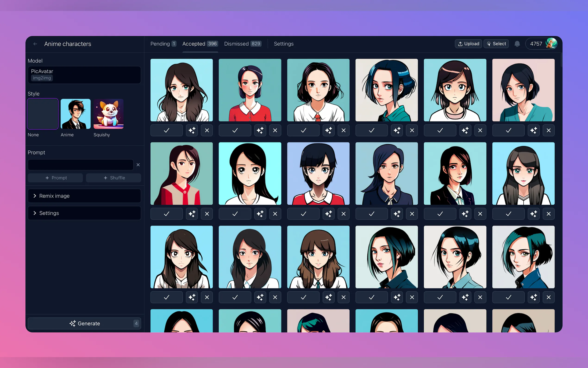The image size is (588, 368).
Task: Click the user avatar showing 4757 credits
Action: [x=551, y=44]
